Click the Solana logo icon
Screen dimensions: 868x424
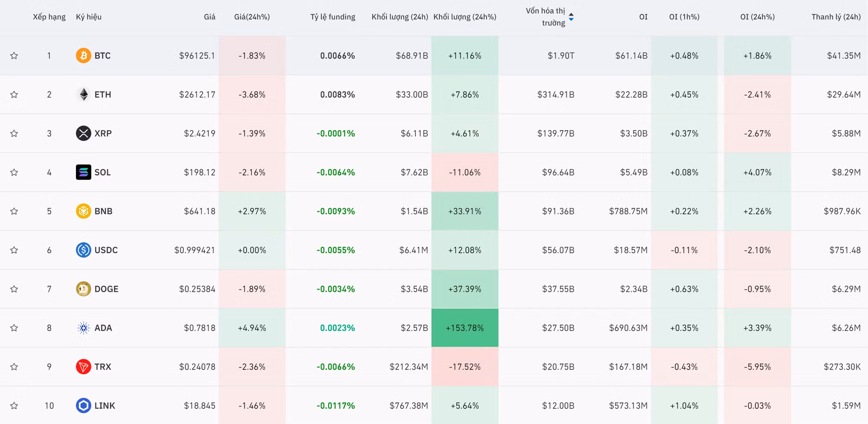tap(83, 172)
